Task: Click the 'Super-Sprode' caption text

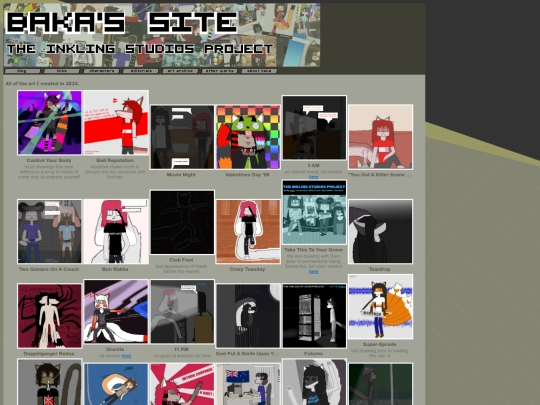Action: tap(380, 344)
